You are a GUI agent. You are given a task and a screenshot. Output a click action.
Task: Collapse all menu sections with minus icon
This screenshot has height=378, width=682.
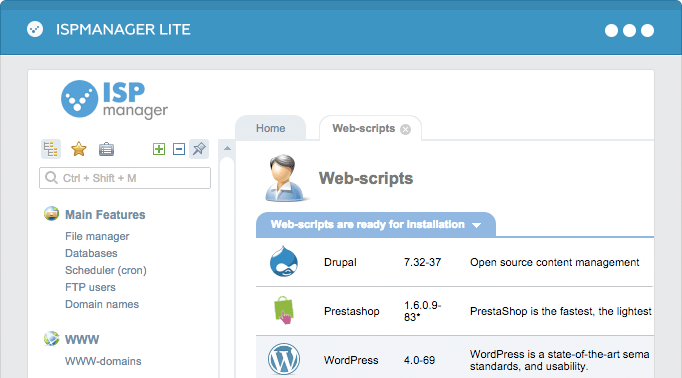coord(179,149)
